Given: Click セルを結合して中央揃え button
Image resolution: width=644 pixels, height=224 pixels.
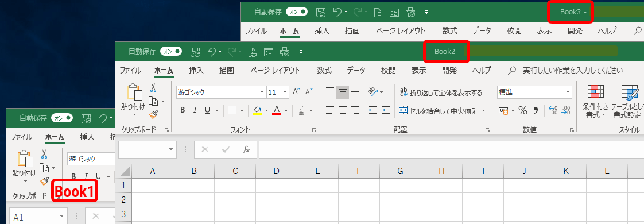Looking at the screenshot, I should (x=438, y=110).
